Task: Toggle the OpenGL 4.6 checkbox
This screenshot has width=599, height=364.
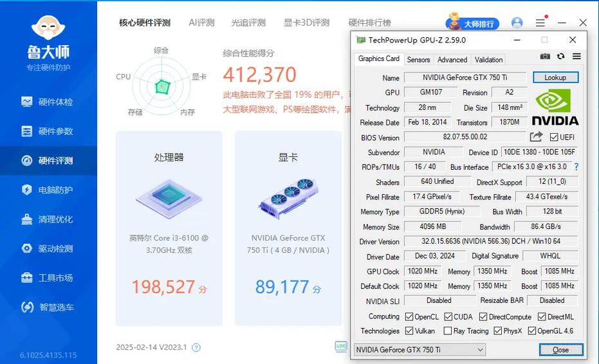Action: (531, 331)
